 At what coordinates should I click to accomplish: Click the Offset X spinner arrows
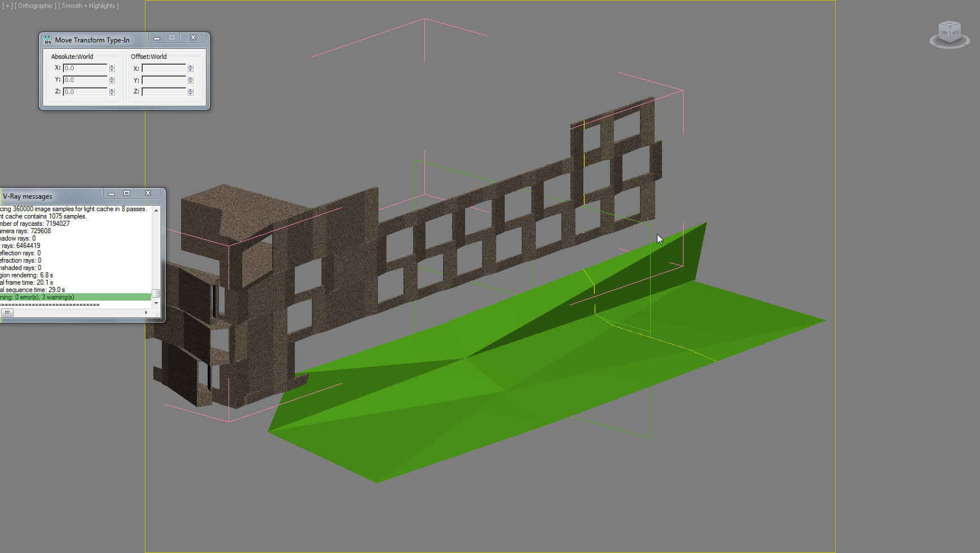tap(191, 68)
